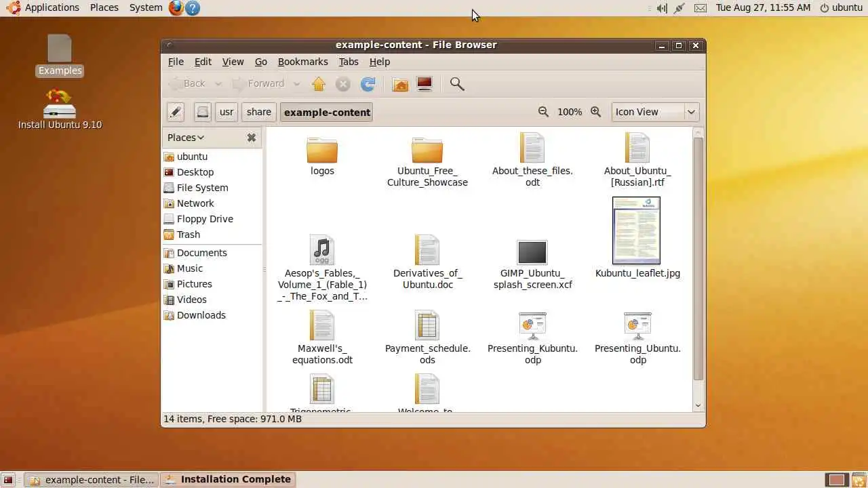Open the Help launcher icon in top panel

click(193, 8)
